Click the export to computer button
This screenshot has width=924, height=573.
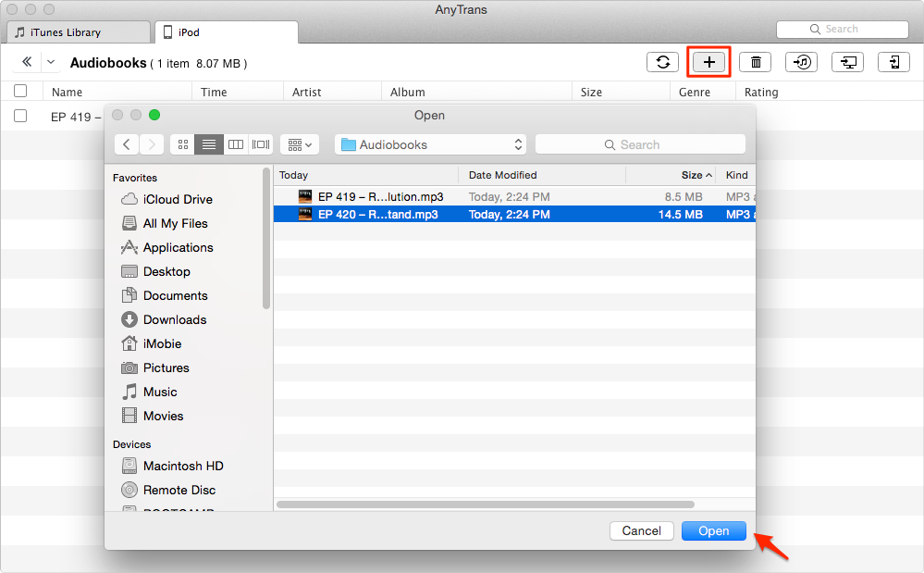[847, 62]
